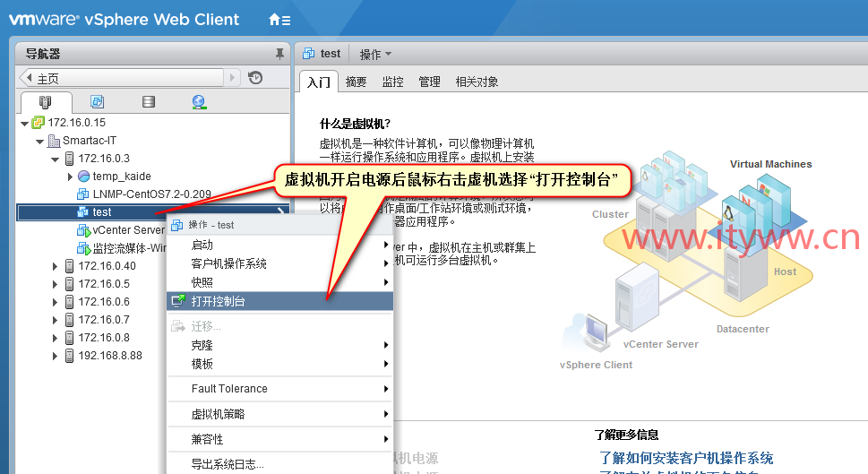Switch to the 相关对象 tab
Viewport: 868px width, 474px height.
tap(477, 82)
